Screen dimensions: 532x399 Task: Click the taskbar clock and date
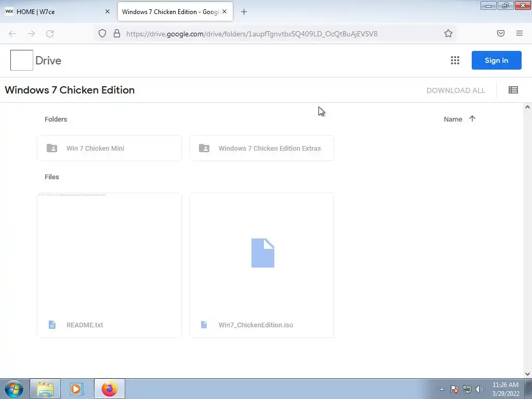506,389
